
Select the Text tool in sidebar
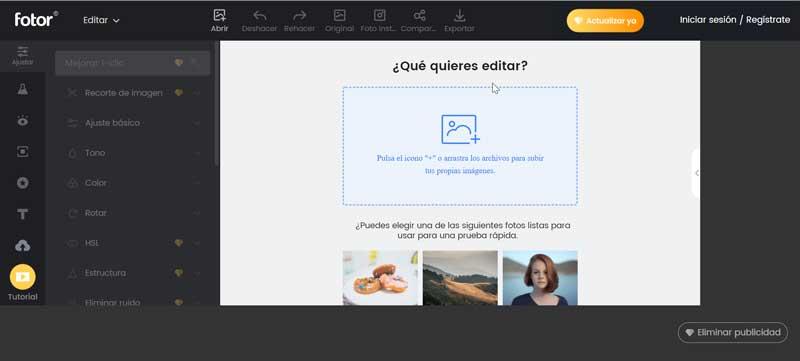click(22, 214)
